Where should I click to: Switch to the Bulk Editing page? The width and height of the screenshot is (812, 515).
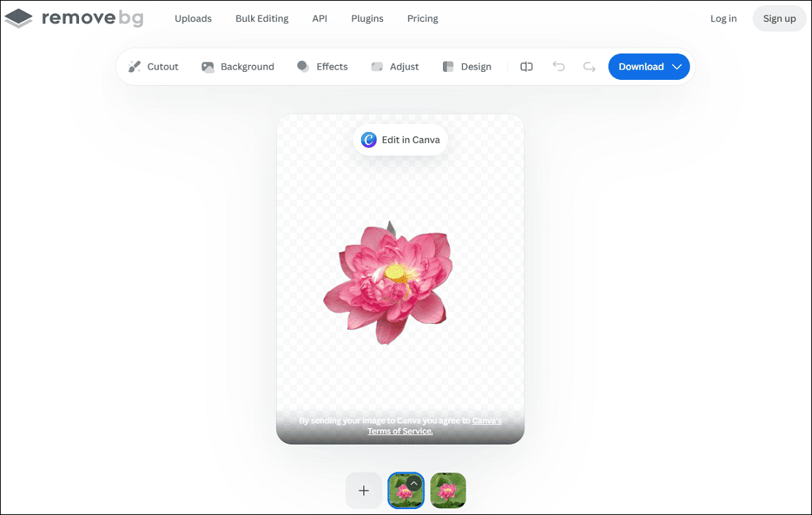coord(262,18)
